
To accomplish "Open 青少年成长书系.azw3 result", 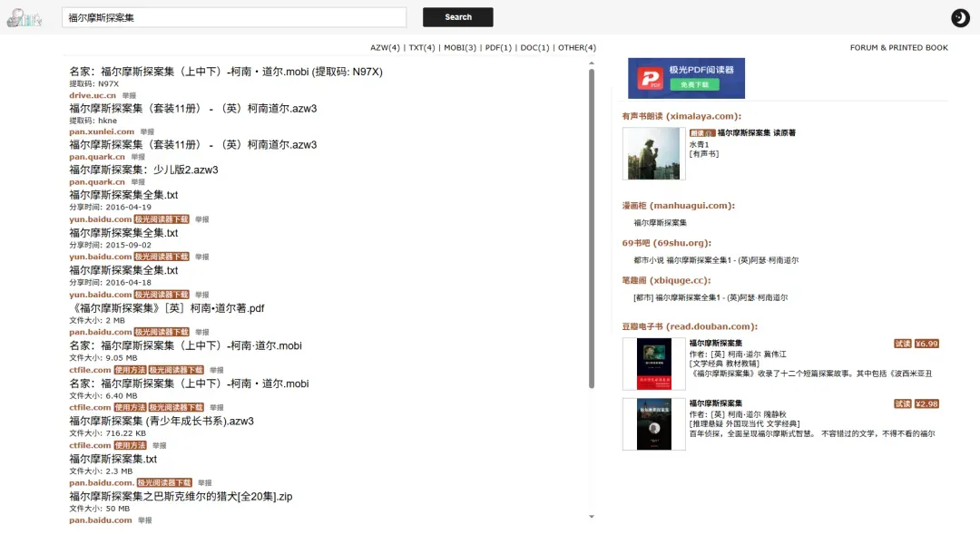I will pos(162,422).
